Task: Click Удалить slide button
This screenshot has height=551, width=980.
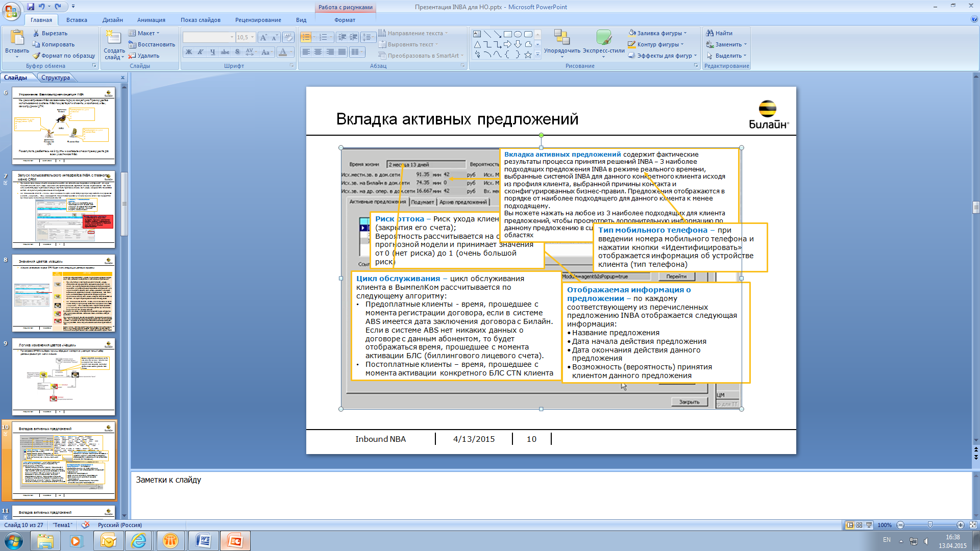Action: pyautogui.click(x=144, y=56)
